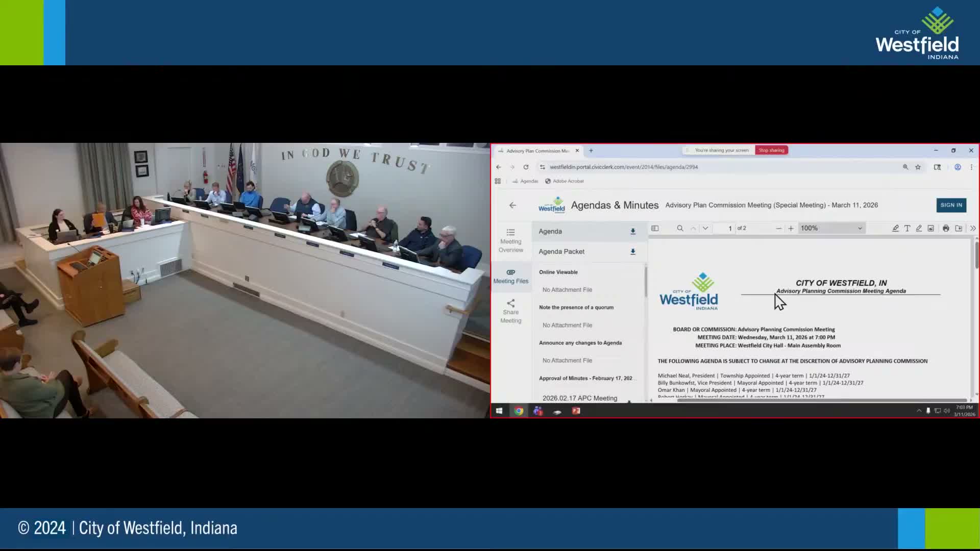The image size is (980, 551).
Task: Go to next PDF page
Action: pos(705,228)
